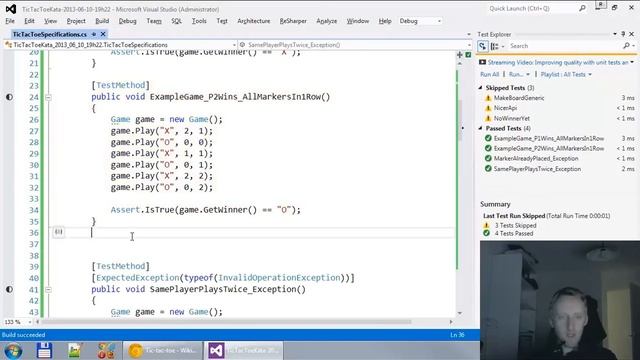Toggle run tests after build button
This screenshot has height=360, width=640.
pos(483,46)
